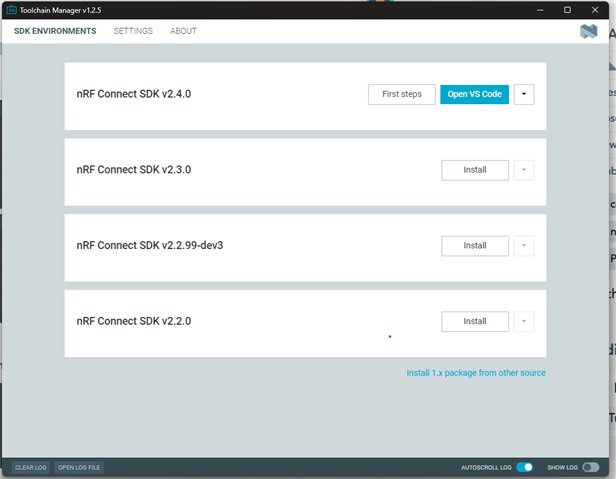Select the nRF Connect SDK v2.2.0 label
The image size is (616, 479).
pyautogui.click(x=134, y=321)
